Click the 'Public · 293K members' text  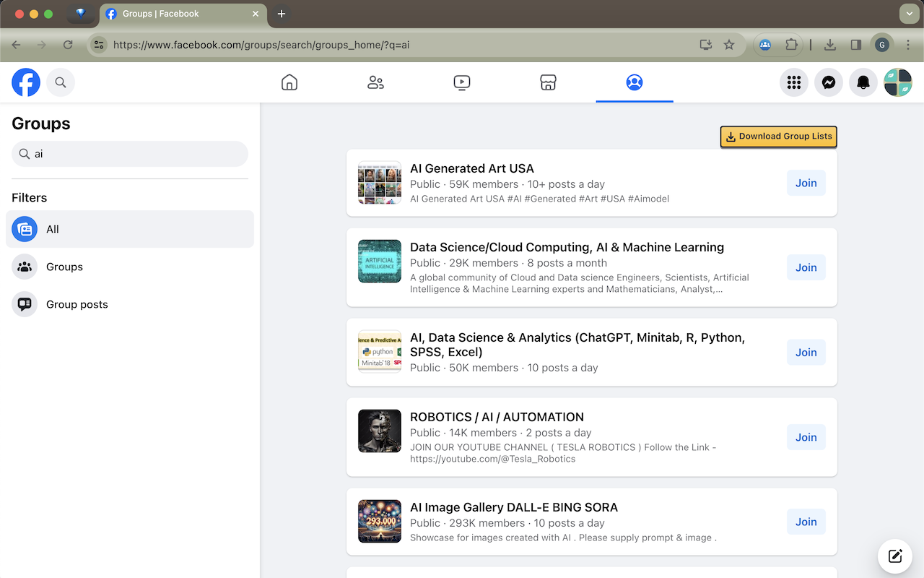tap(467, 523)
